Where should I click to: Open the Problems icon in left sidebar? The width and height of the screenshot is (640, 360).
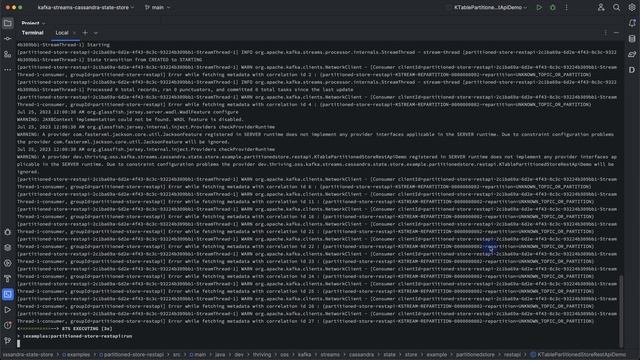8,325
